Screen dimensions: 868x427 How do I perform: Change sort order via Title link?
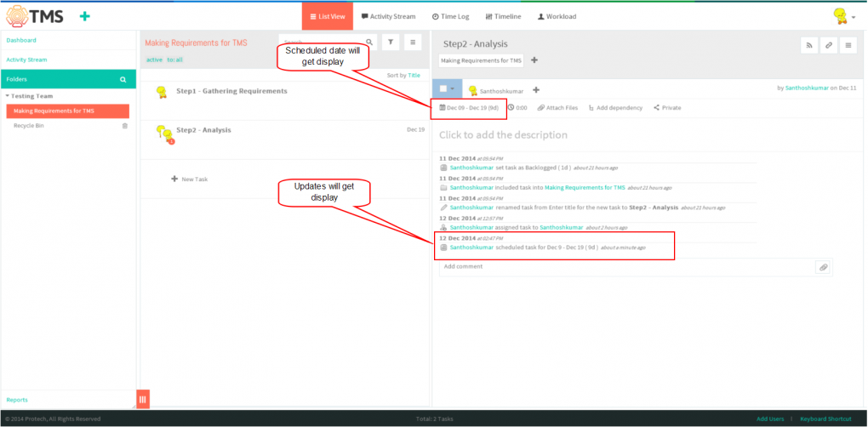(414, 75)
